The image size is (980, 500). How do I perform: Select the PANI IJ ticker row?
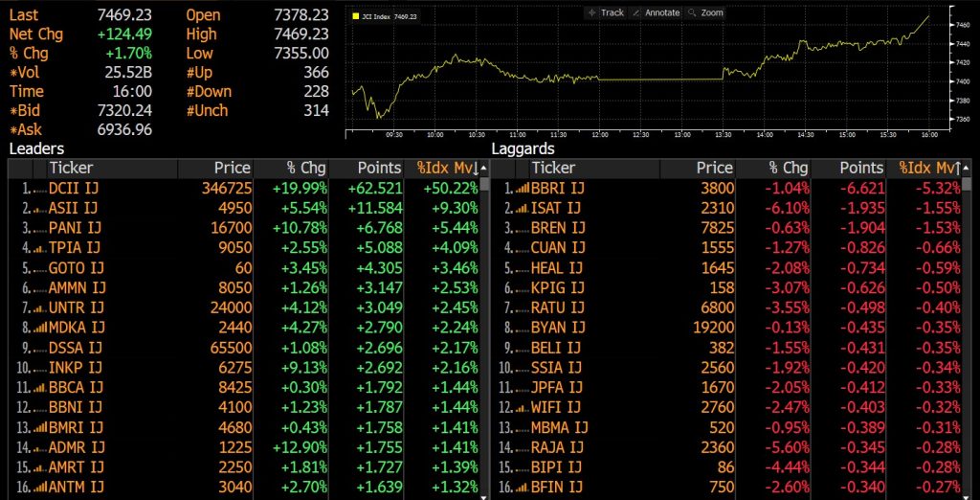pos(243,228)
